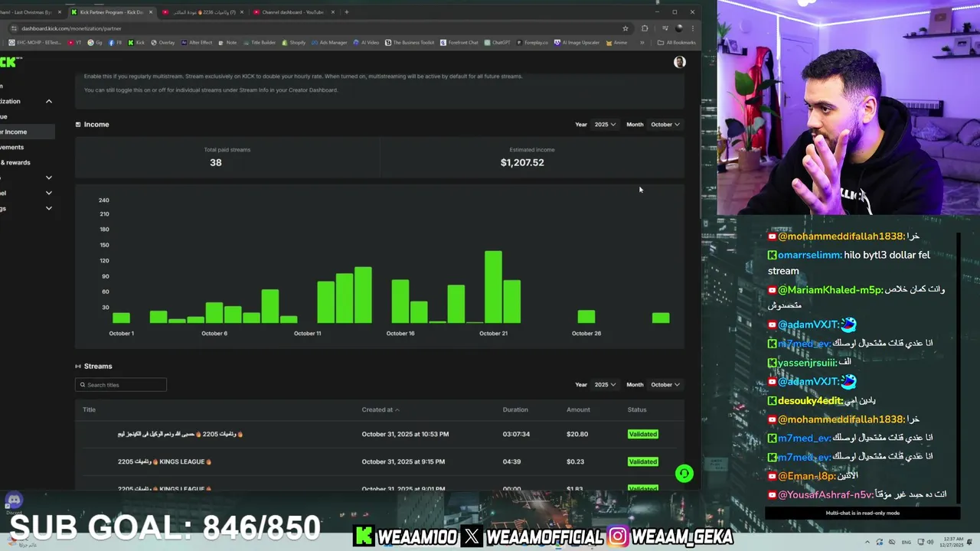Bookmark this page with the star icon
This screenshot has width=980, height=551.
click(626, 28)
